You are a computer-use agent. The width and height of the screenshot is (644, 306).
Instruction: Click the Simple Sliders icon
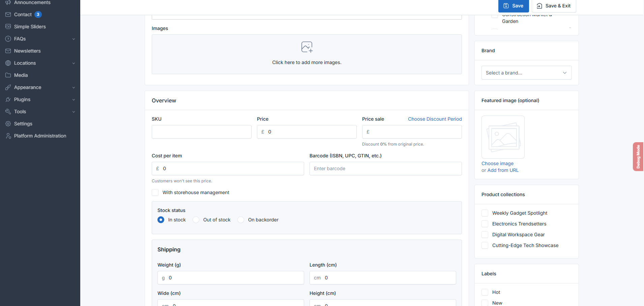point(8,27)
